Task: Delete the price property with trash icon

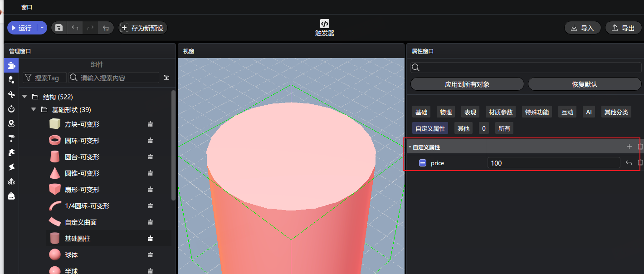Action: [640, 163]
